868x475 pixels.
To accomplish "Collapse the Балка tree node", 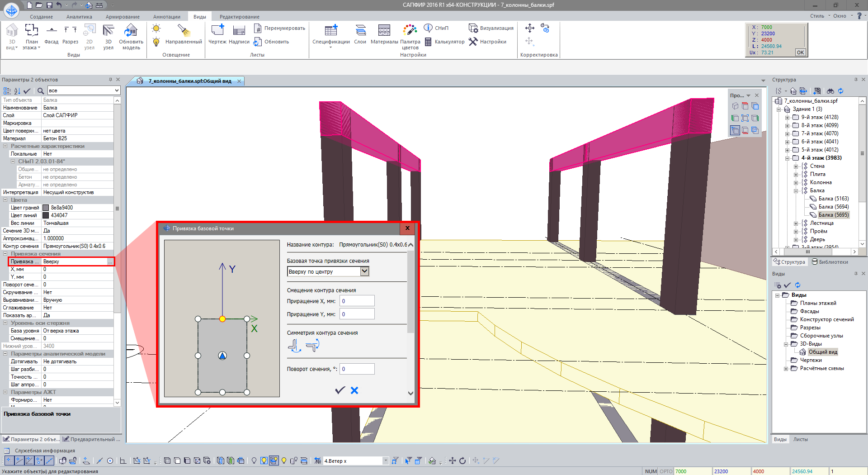I will point(796,191).
